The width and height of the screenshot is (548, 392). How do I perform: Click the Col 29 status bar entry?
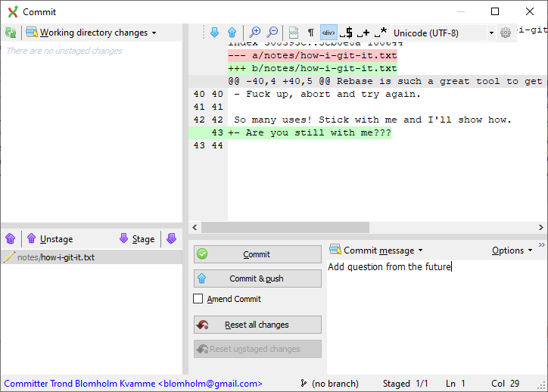pyautogui.click(x=506, y=384)
